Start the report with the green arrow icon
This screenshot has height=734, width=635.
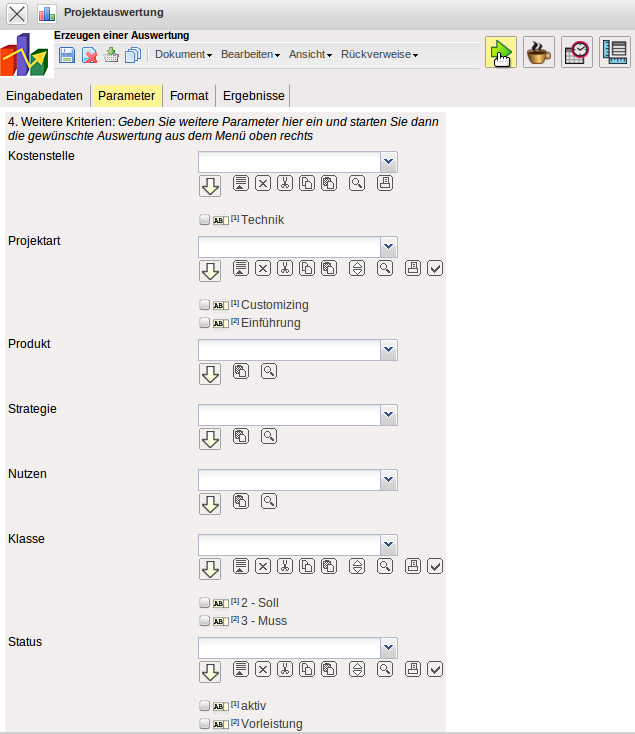tap(501, 52)
